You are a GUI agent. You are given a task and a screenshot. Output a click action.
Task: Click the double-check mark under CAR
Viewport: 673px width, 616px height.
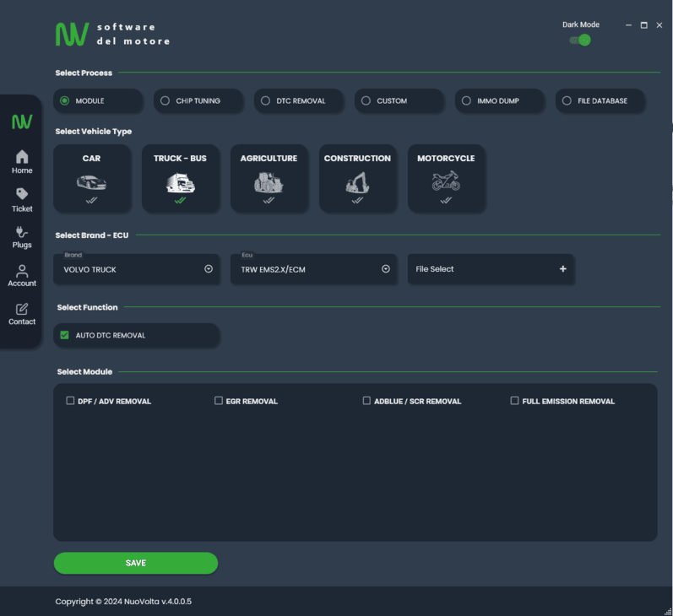pyautogui.click(x=91, y=200)
